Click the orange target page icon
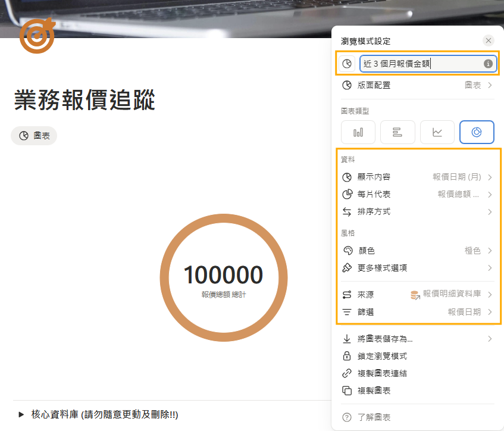 (37, 36)
